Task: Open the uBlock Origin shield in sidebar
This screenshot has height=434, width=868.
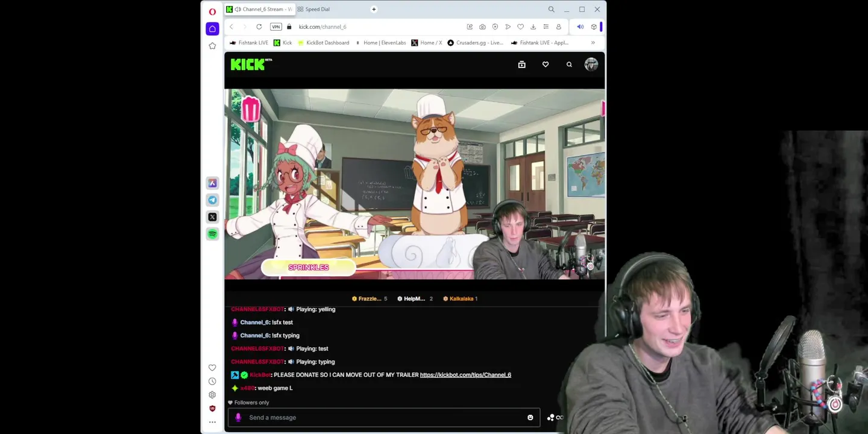Action: (212, 409)
